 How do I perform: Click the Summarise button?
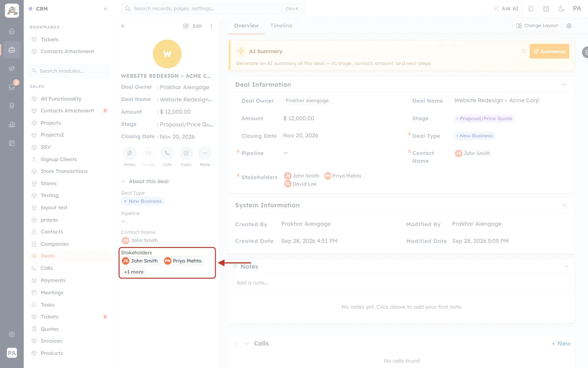pyautogui.click(x=549, y=51)
